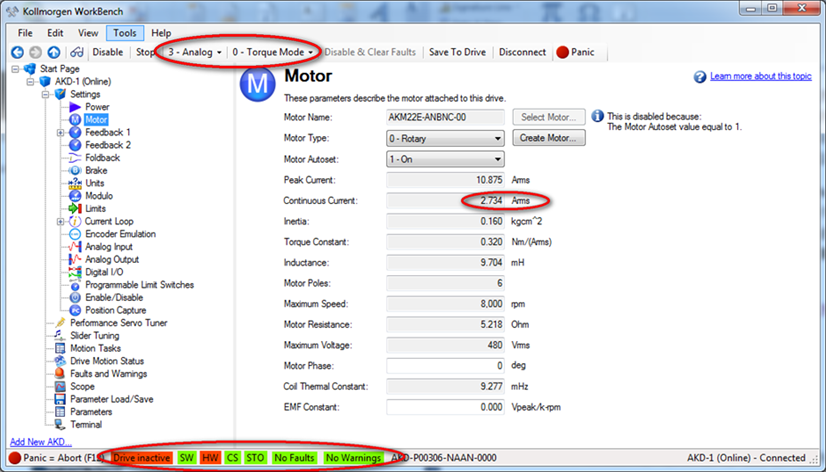This screenshot has height=472, width=826.
Task: Click the red Panic button in toolbar
Action: [576, 52]
